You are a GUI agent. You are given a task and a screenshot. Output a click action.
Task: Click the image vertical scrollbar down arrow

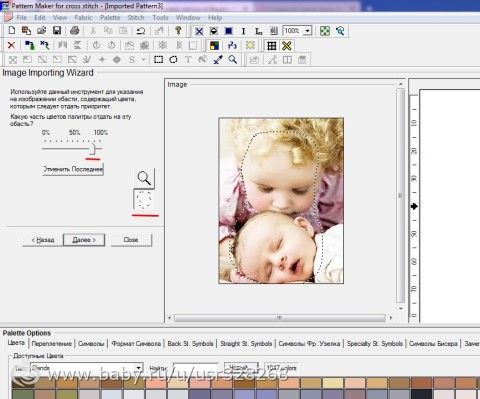click(x=401, y=308)
